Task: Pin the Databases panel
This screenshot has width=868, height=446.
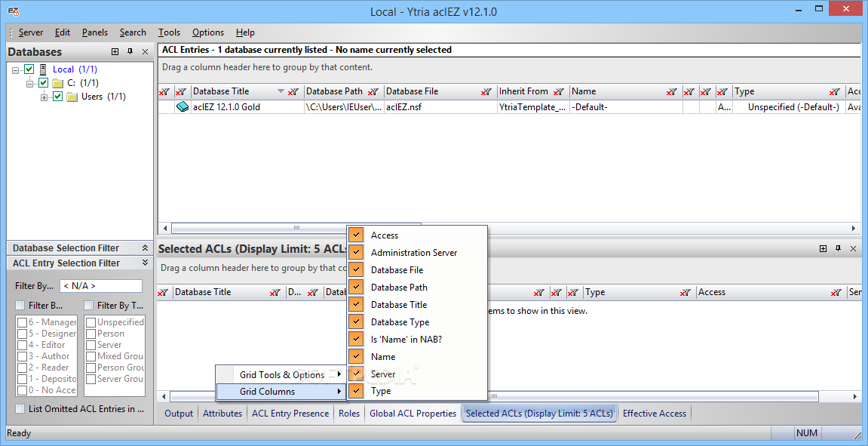Action: click(130, 51)
